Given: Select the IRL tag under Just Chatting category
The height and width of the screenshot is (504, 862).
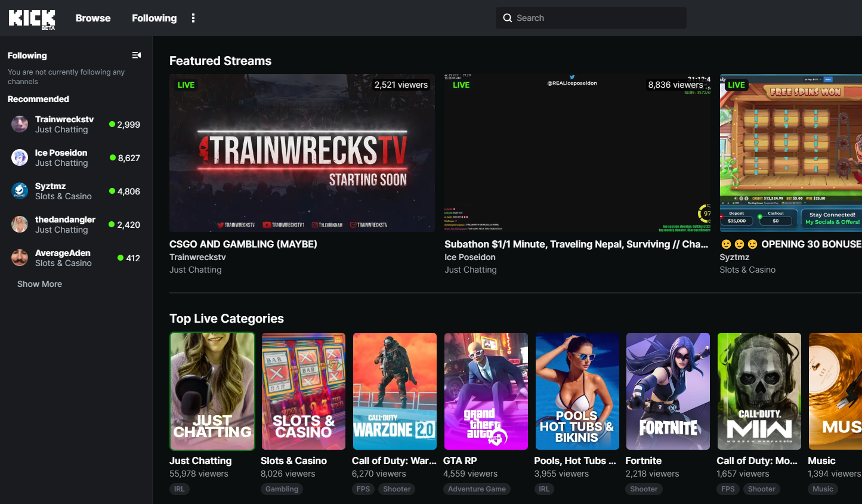Looking at the screenshot, I should pos(179,489).
